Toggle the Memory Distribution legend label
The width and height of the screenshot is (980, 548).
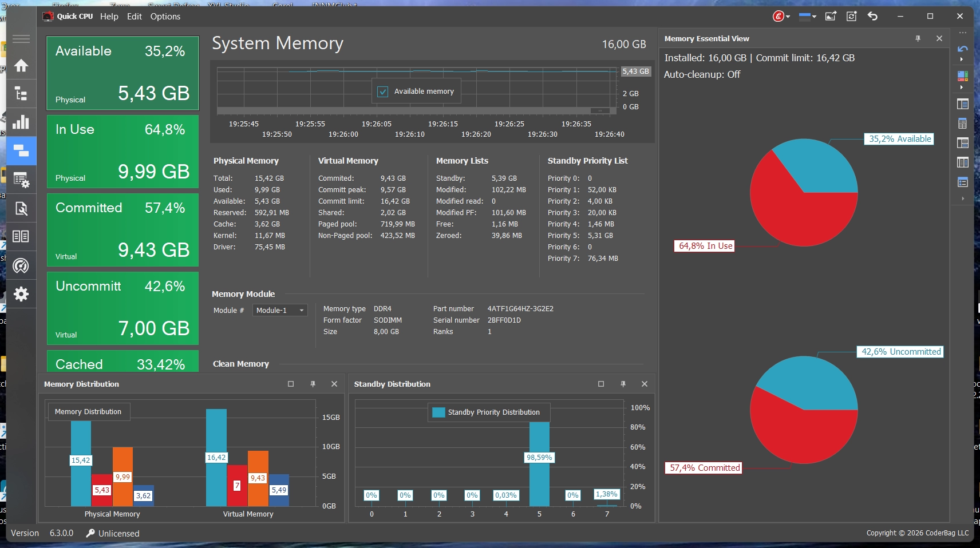point(88,412)
